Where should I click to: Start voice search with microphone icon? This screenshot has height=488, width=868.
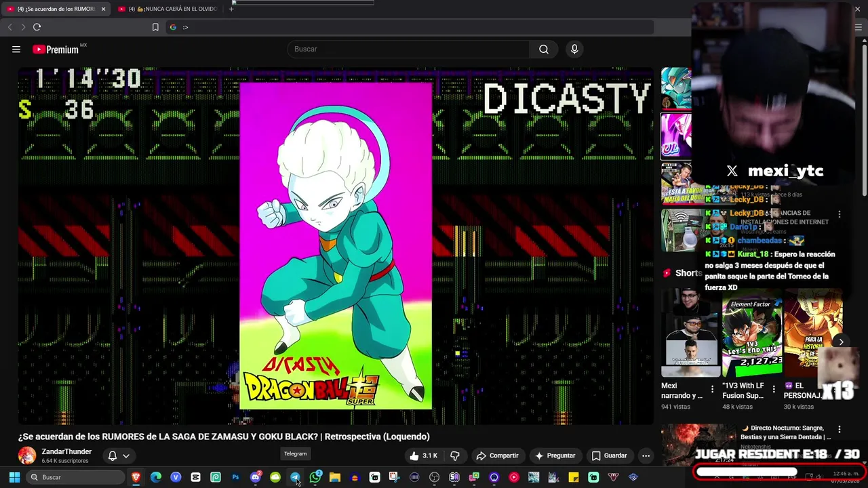[x=574, y=49]
